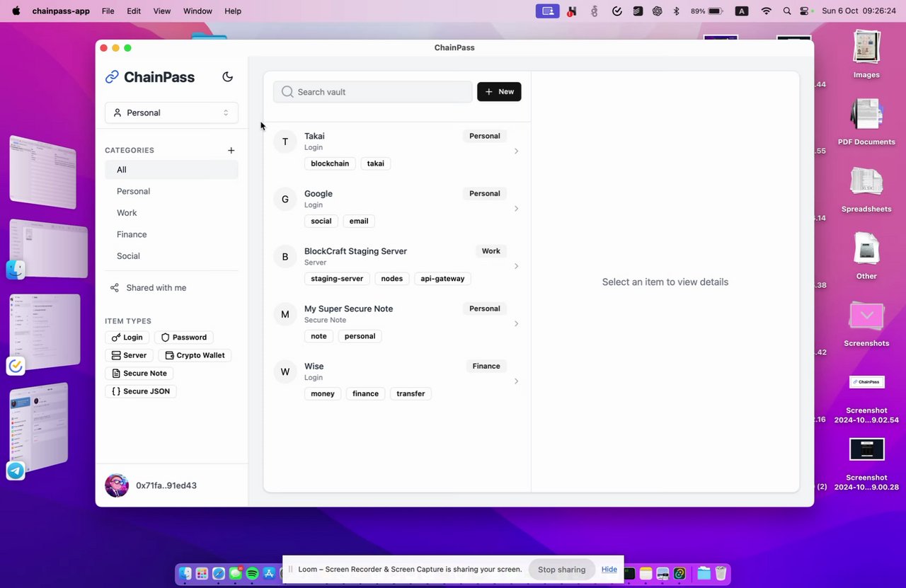The image size is (906, 588).
Task: Click the W avatar for Wise
Action: tap(285, 371)
